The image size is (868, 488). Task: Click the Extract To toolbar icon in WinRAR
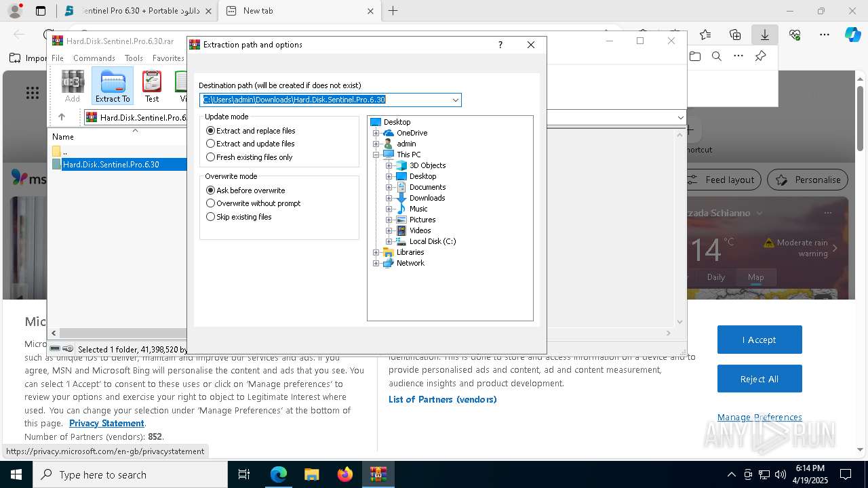pos(113,86)
